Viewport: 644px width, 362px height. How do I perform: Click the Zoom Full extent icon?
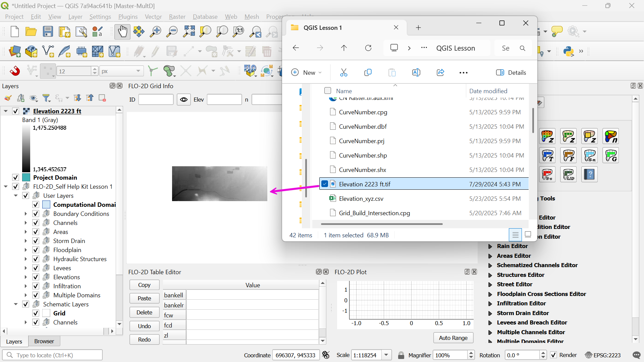(x=189, y=32)
